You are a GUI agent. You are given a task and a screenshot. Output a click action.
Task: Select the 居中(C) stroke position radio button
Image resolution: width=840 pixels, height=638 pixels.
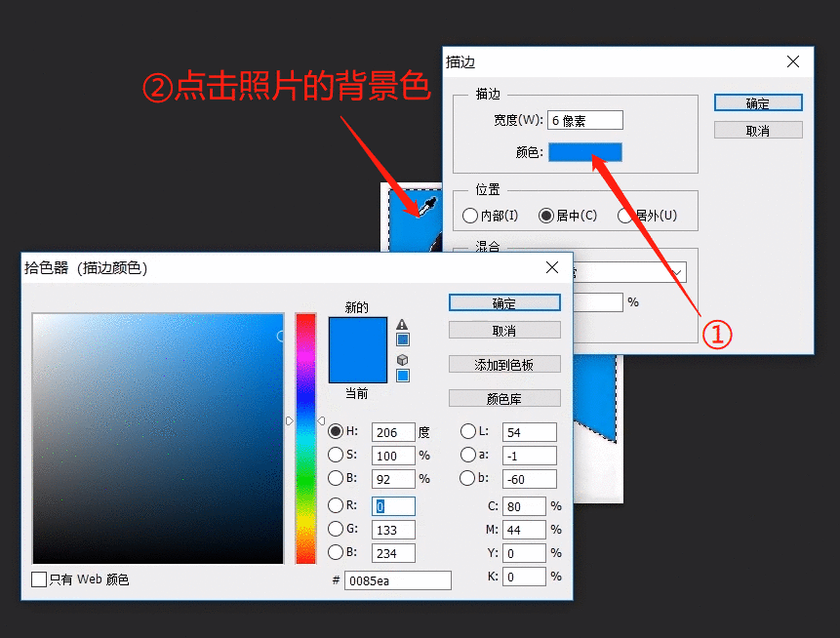pos(545,217)
